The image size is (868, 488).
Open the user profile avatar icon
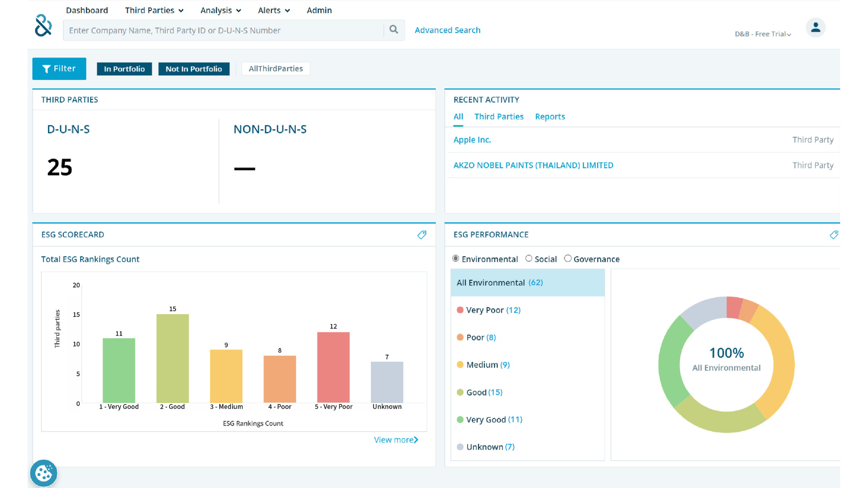point(815,28)
